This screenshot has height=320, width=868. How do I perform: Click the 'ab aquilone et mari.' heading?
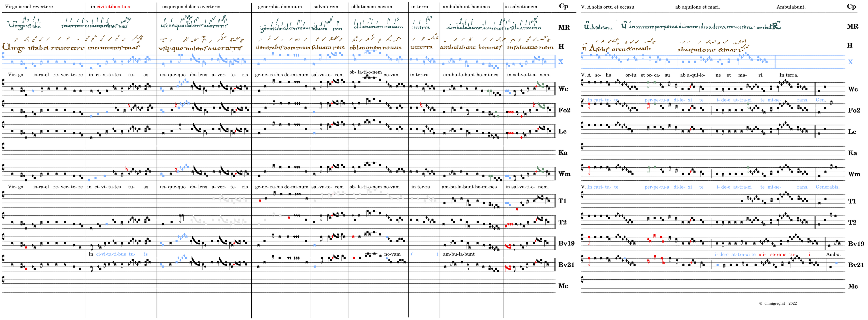click(697, 7)
